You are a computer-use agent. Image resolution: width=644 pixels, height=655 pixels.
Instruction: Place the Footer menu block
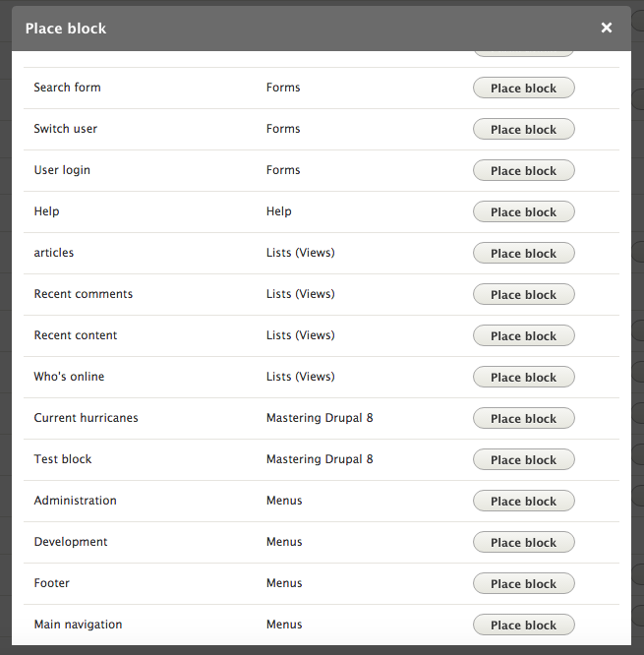pos(523,584)
